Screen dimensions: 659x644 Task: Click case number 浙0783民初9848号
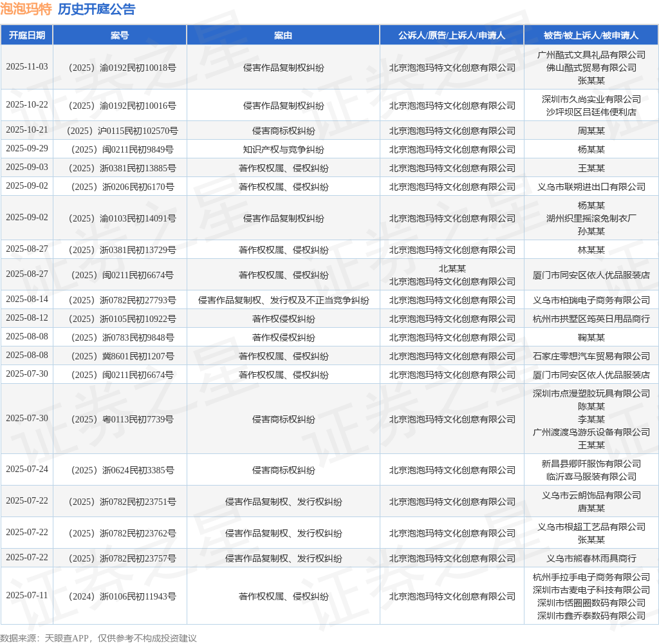(122, 337)
